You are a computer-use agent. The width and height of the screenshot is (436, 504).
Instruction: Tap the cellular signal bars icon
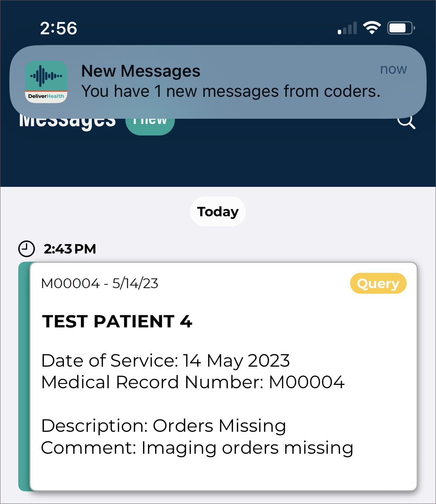pos(347,28)
